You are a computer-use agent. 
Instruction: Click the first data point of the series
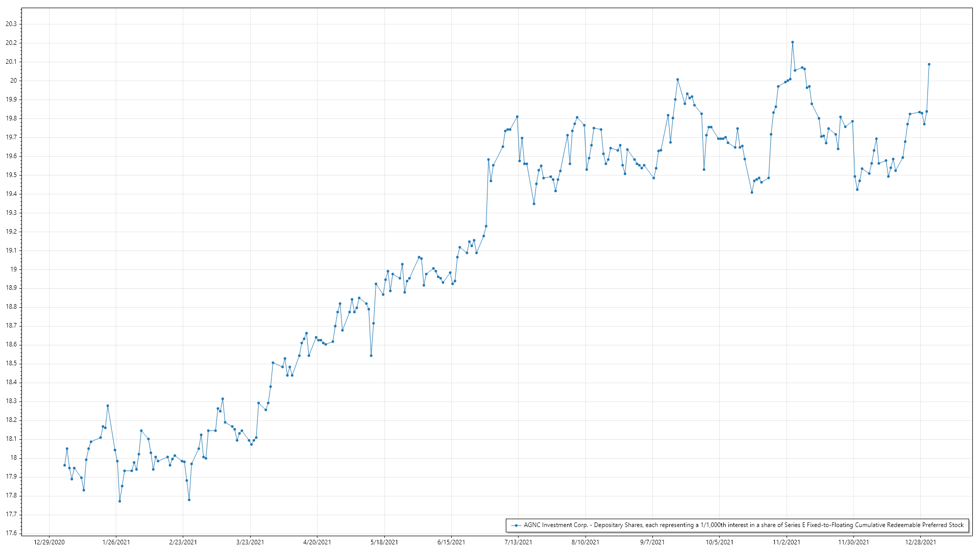click(64, 465)
